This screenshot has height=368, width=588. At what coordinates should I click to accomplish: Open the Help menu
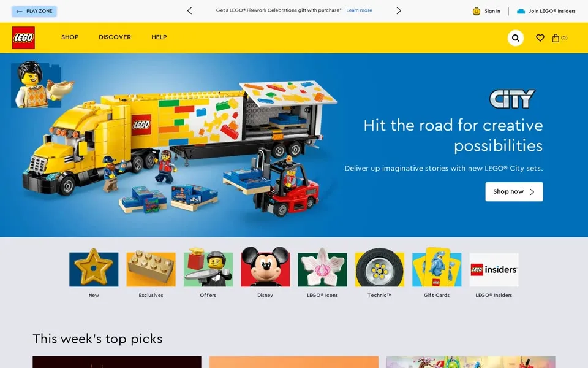coord(159,37)
